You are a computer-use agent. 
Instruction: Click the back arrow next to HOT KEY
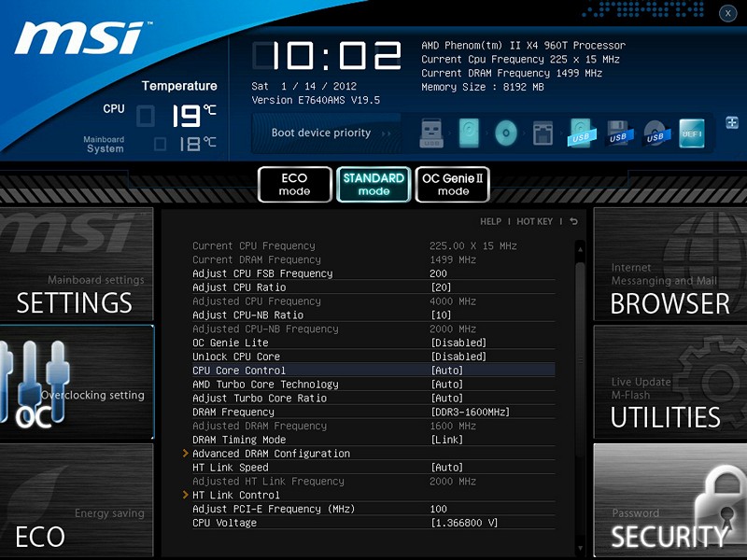[573, 221]
